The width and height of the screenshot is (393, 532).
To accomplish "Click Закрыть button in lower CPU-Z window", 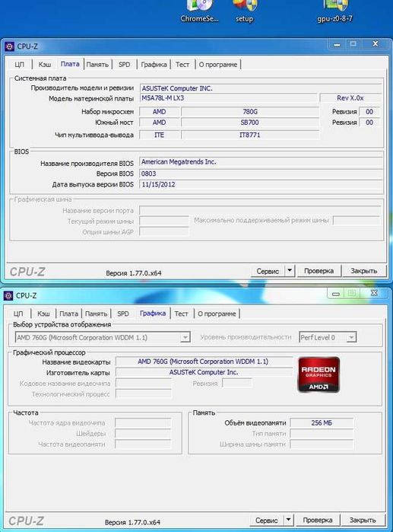I will (x=363, y=520).
